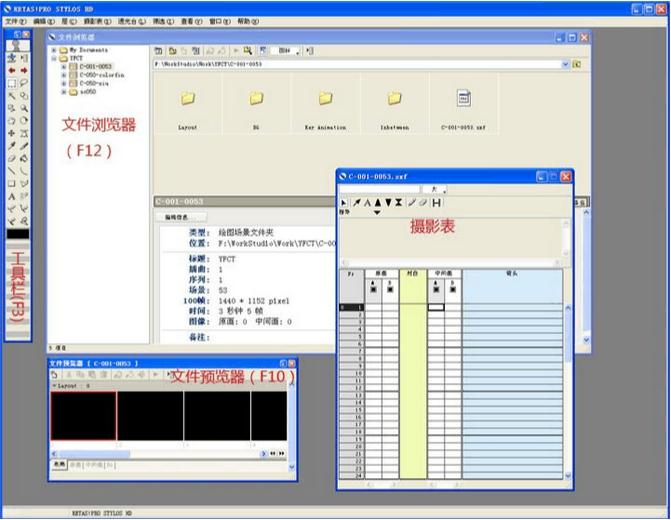The image size is (671, 520).
Task: Click the 编辑信息 button
Action: 179,216
